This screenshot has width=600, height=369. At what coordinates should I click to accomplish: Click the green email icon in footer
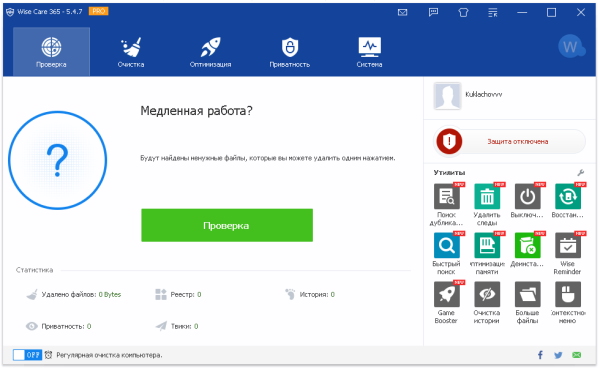coord(577,355)
